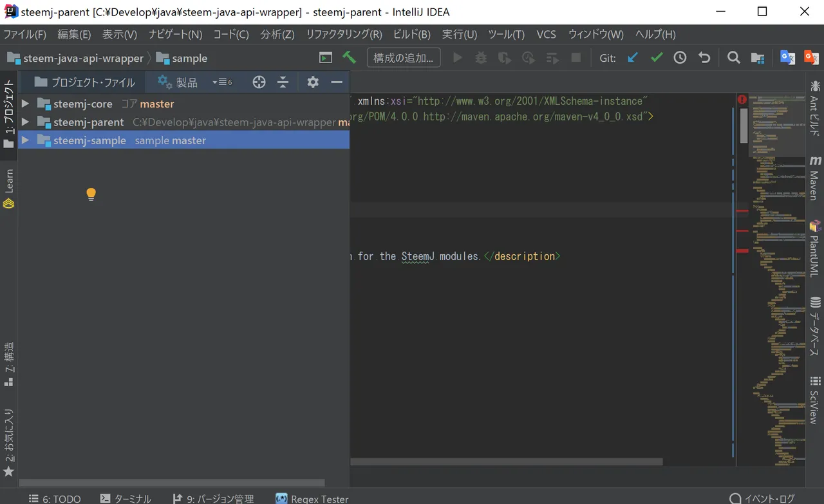The image size is (824, 504).
Task: Toggle the 7: 構造 tool window
Action: (x=8, y=364)
